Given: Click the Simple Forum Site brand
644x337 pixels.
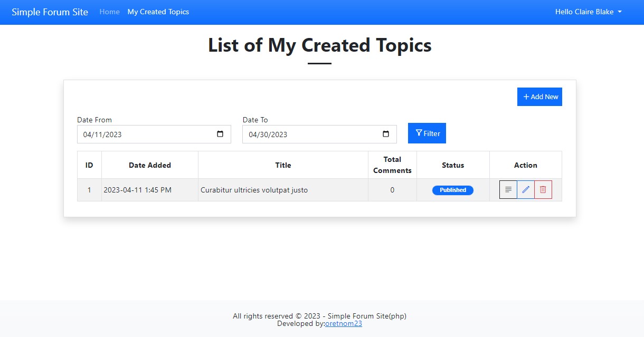Looking at the screenshot, I should (50, 12).
